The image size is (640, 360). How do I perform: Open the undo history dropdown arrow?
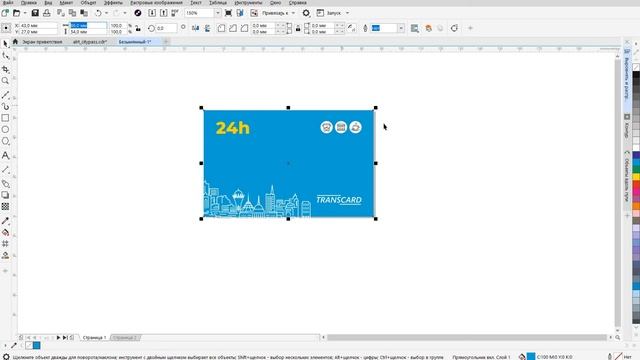pos(107,13)
